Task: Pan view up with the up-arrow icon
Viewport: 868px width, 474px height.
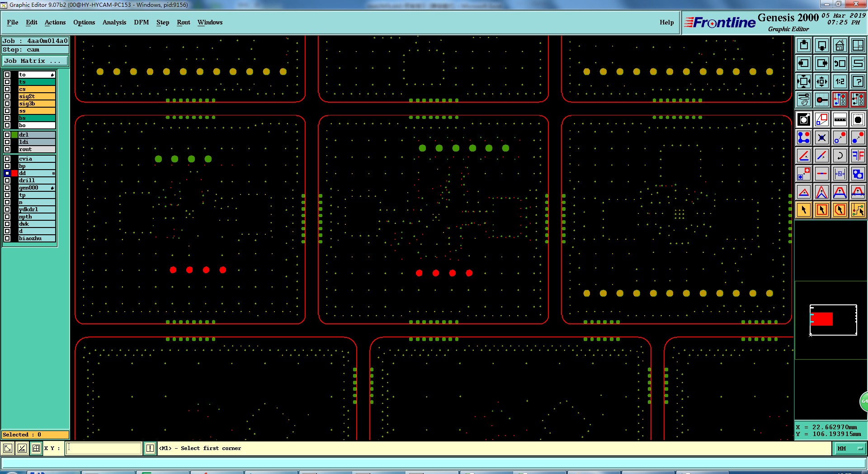Action: point(804,45)
